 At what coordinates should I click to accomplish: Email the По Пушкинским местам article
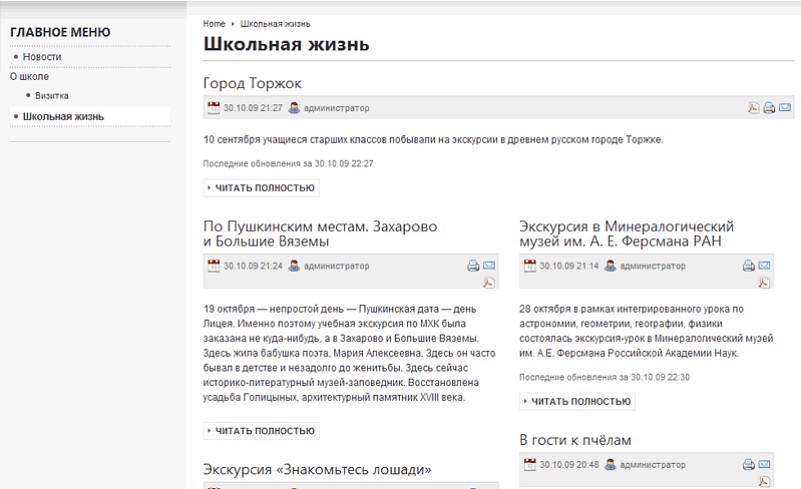tap(489, 266)
